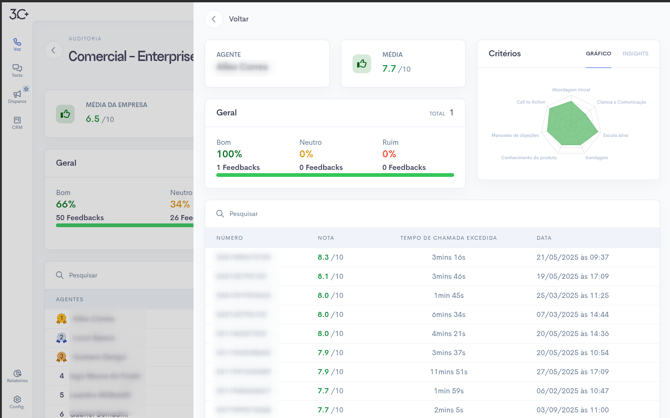This screenshot has width=670, height=418.
Task: Click the 3C+ logo
Action: click(x=18, y=14)
